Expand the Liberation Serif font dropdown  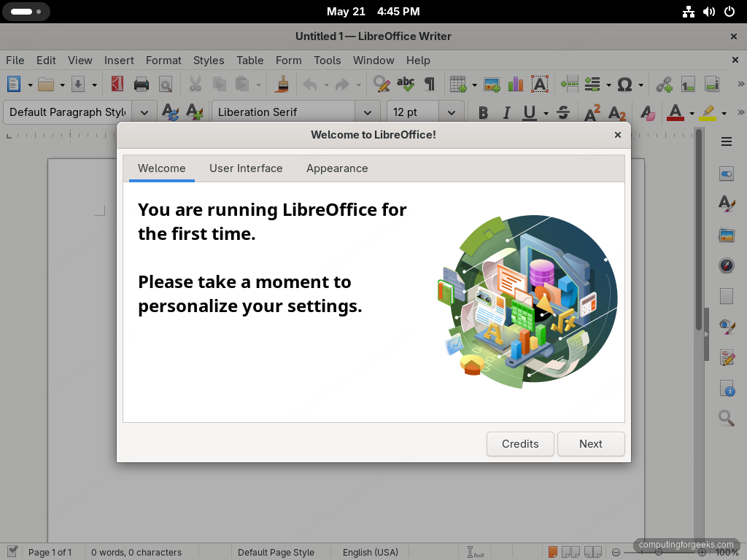click(x=368, y=113)
